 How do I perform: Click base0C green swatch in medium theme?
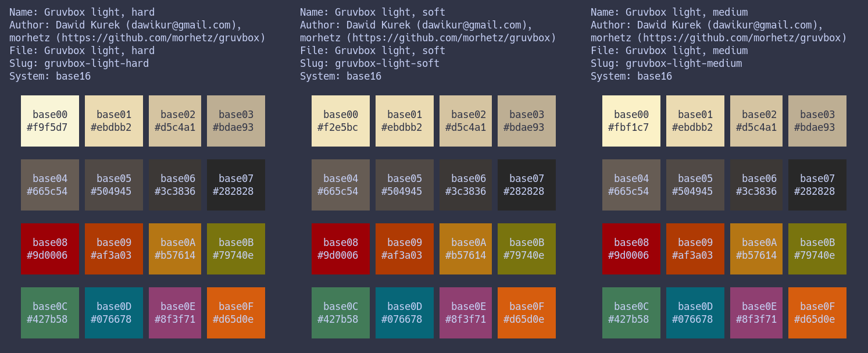click(631, 313)
